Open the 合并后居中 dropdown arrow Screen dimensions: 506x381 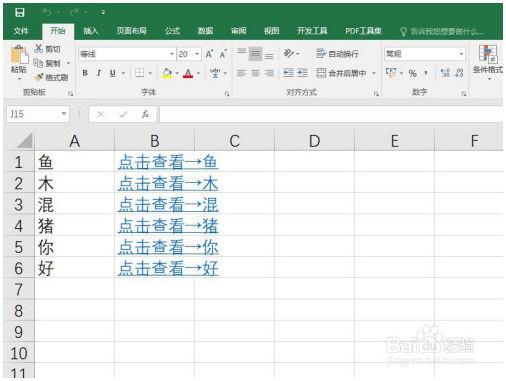point(374,73)
